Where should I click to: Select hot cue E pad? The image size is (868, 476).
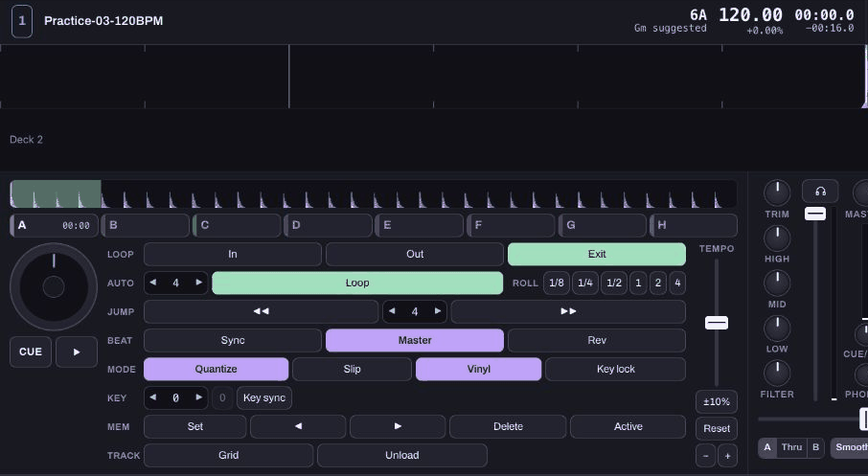coord(420,225)
